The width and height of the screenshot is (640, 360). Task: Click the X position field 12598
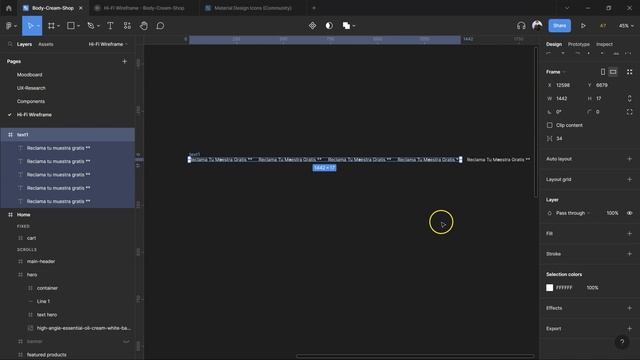[563, 85]
